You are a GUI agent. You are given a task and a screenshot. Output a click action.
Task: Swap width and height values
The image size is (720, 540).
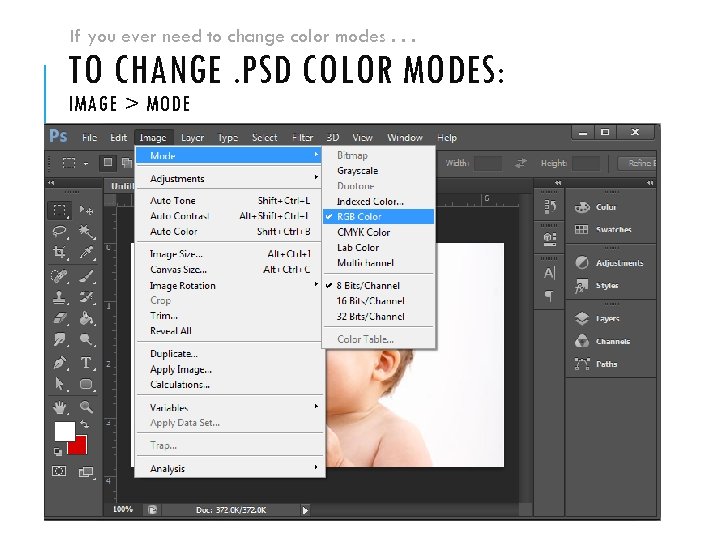coord(521,163)
